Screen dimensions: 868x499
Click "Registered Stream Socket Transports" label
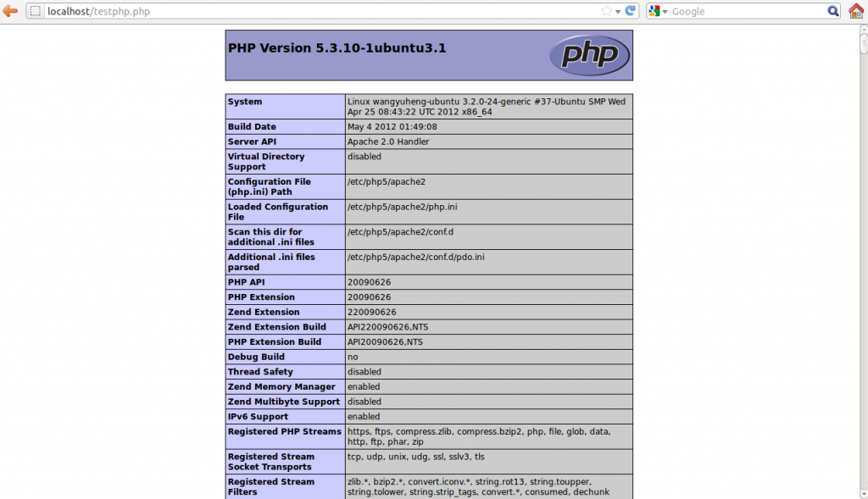(271, 462)
